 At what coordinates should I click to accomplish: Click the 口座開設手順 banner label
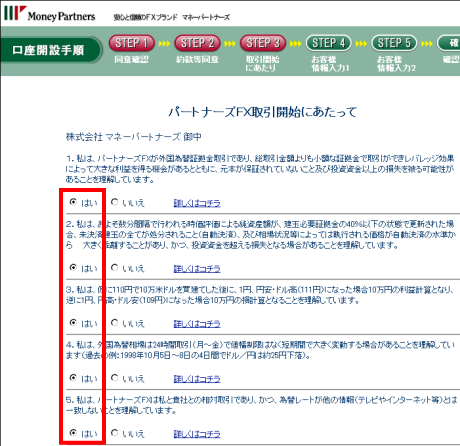pyautogui.click(x=48, y=50)
